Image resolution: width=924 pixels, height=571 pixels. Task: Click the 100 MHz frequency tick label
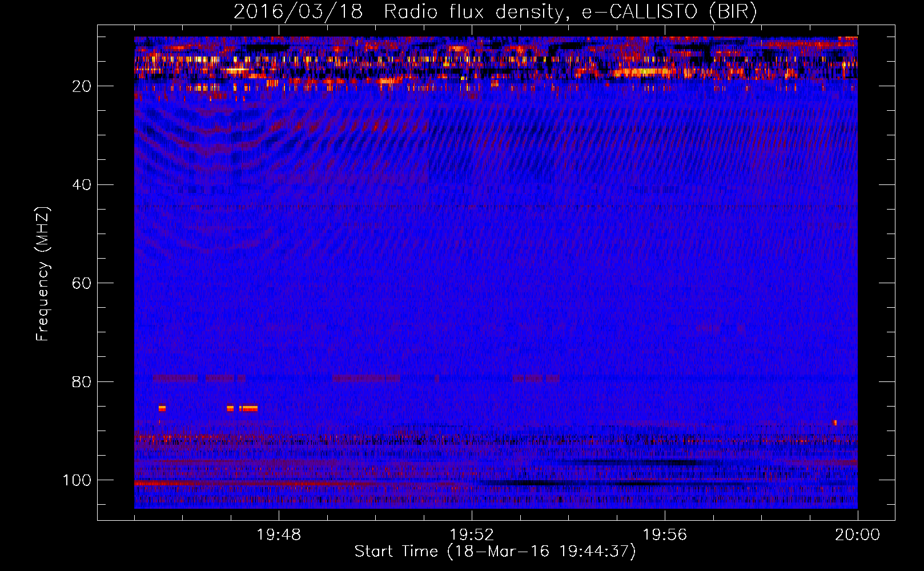[x=77, y=480]
